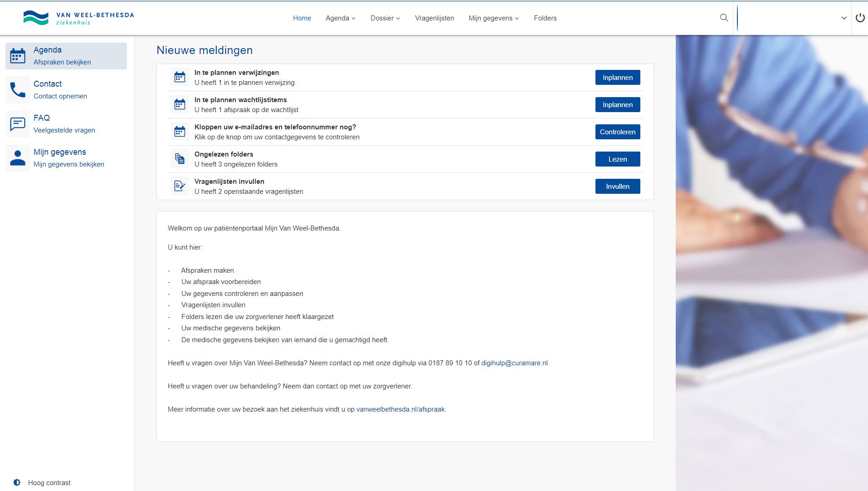Click the Mijn gegevens person icon
The width and height of the screenshot is (868, 491).
pyautogui.click(x=18, y=158)
